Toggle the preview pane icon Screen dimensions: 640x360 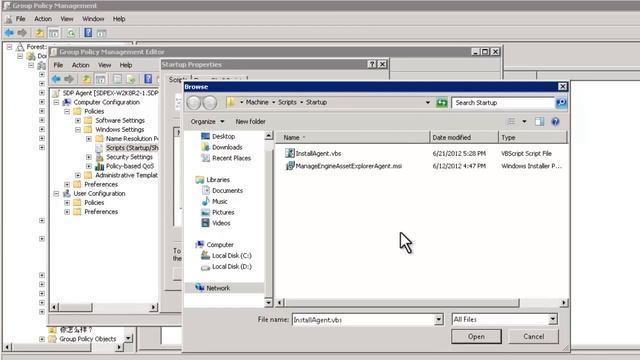click(539, 121)
